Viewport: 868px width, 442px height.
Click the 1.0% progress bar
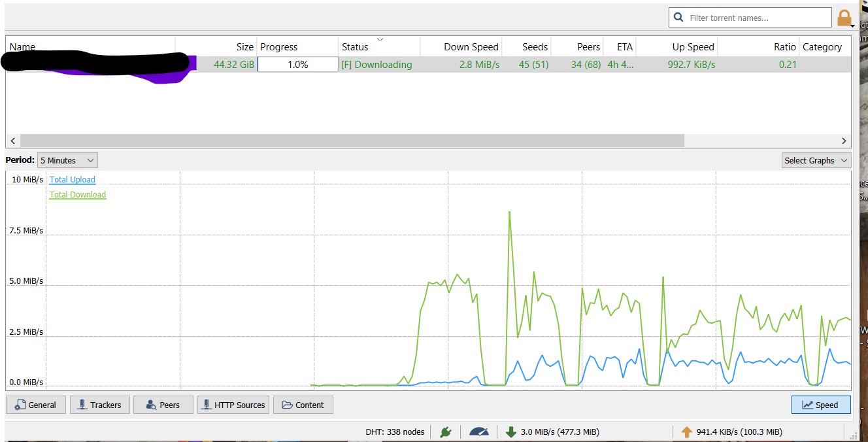(298, 64)
